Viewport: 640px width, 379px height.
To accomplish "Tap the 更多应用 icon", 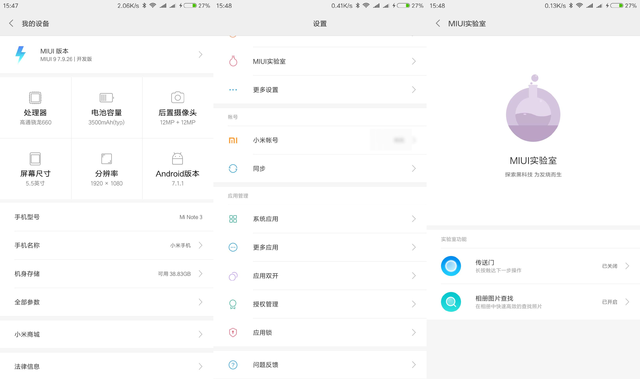I will 233,247.
